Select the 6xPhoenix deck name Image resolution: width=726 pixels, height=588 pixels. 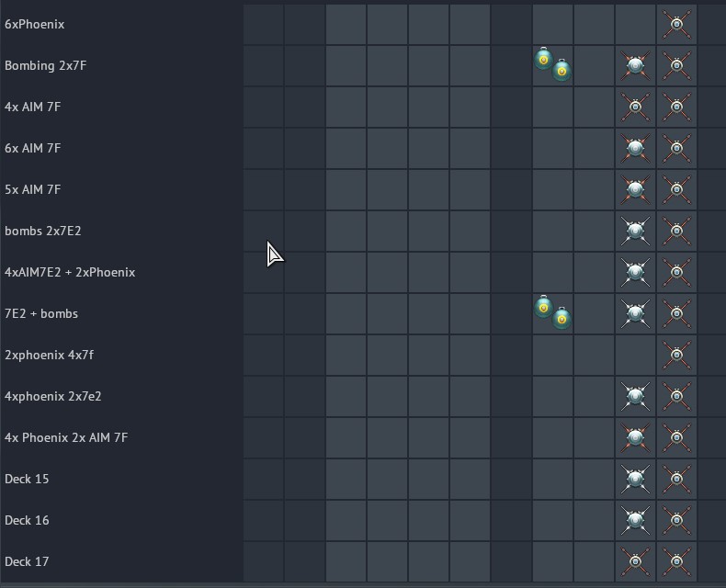click(x=35, y=24)
